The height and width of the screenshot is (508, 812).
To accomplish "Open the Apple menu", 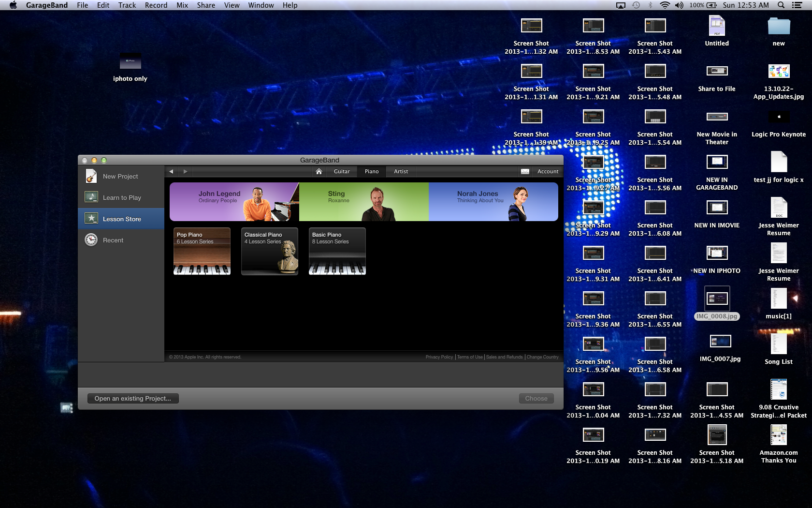I will click(13, 5).
